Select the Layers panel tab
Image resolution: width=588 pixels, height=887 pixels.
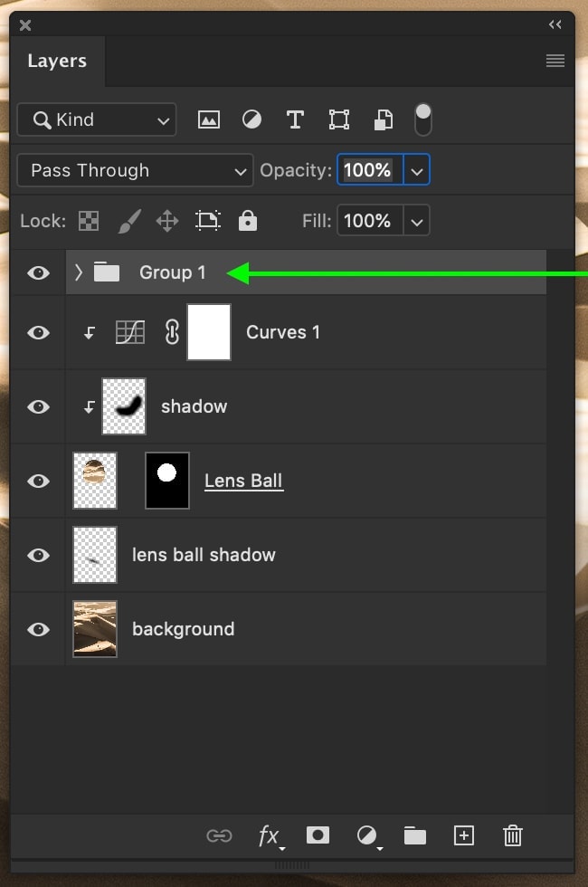pos(57,62)
